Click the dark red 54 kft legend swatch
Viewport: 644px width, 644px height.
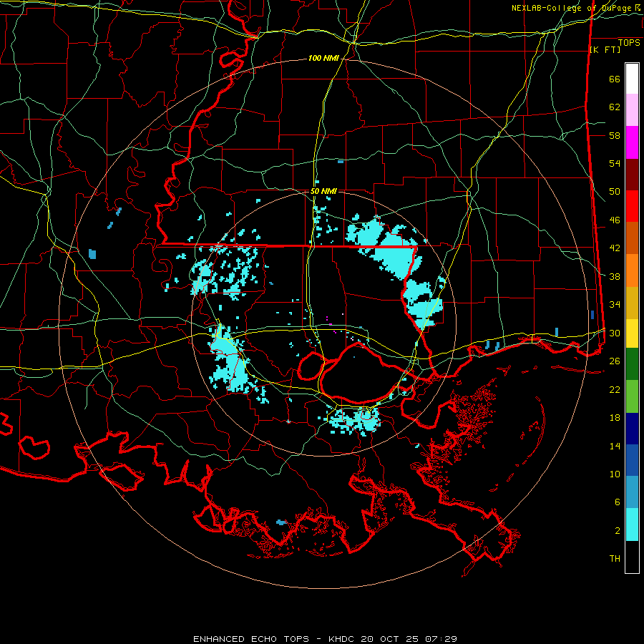click(x=632, y=175)
